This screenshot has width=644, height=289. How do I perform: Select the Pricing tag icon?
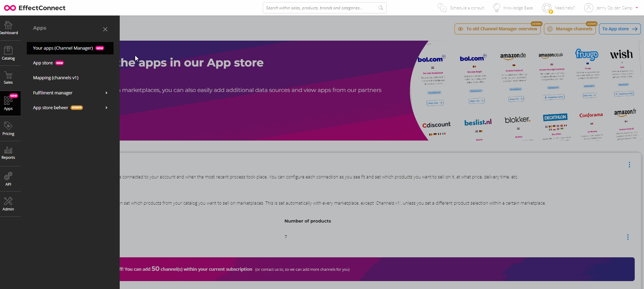point(8,128)
